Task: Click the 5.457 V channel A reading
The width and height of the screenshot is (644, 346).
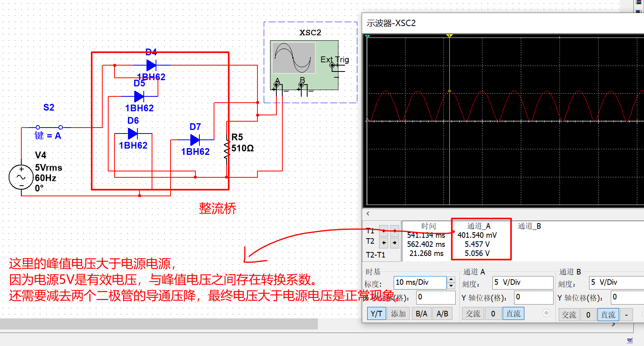Action: 477,244
